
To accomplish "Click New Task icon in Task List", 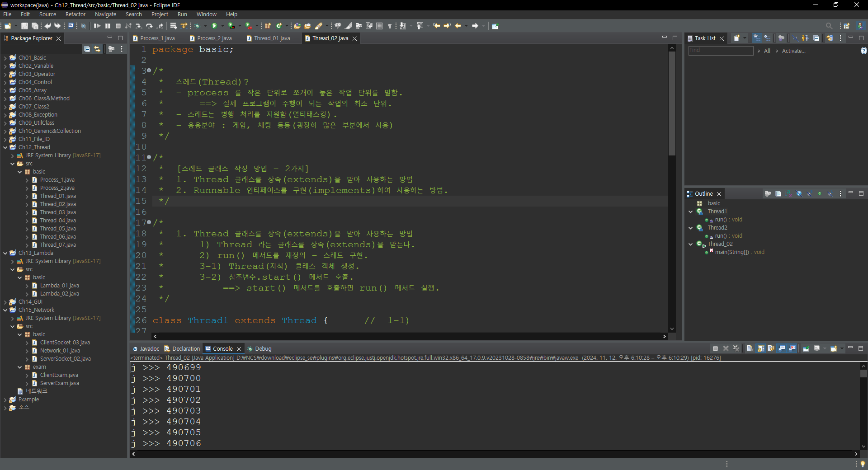I will pos(736,38).
